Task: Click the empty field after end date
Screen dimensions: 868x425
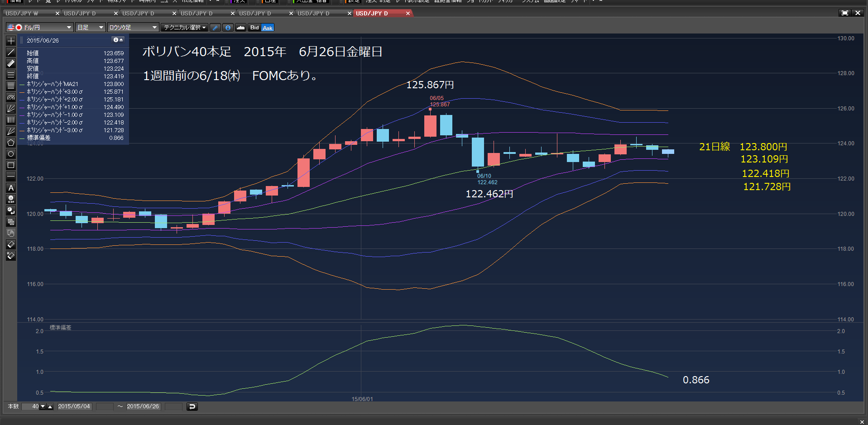Action: click(x=173, y=406)
